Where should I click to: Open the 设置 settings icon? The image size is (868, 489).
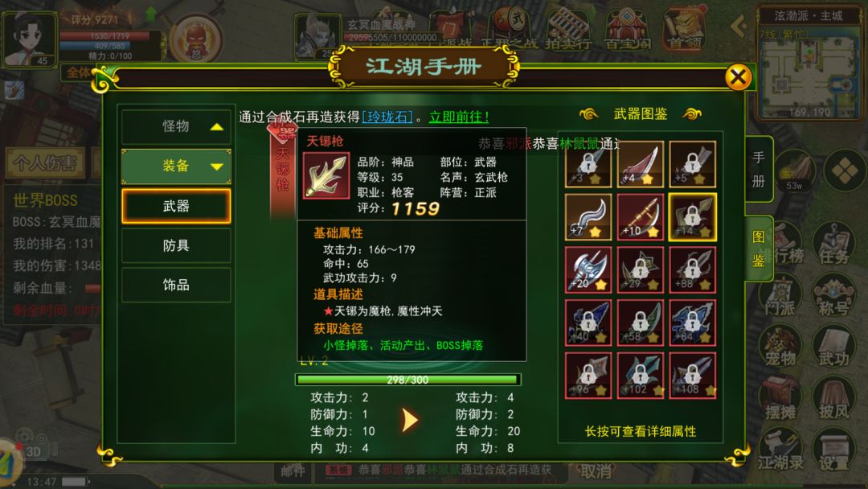click(x=833, y=450)
